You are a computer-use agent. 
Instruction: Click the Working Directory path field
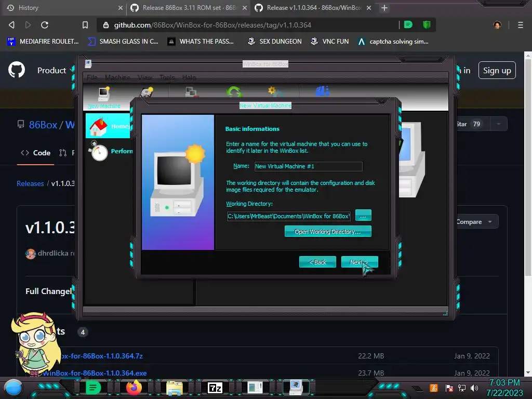(x=289, y=216)
